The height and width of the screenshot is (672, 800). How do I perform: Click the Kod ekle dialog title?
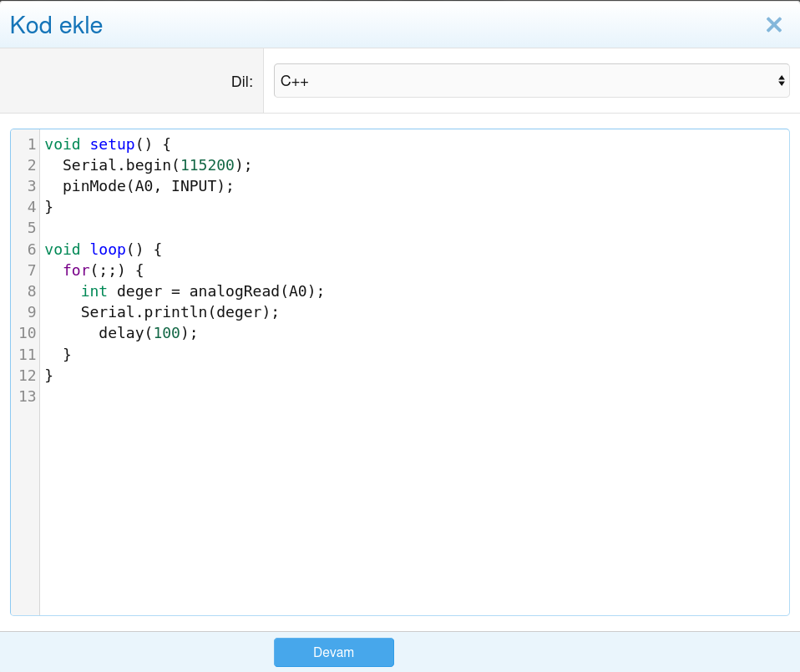(x=56, y=25)
